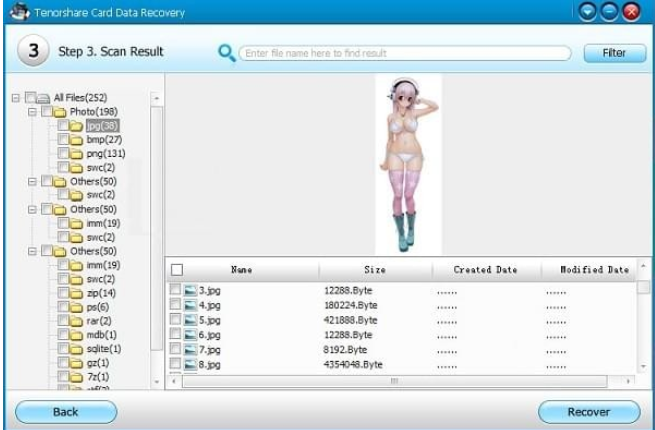Click the image file icon of 8.jpg
Image resolution: width=655 pixels, height=430 pixels.
190,365
